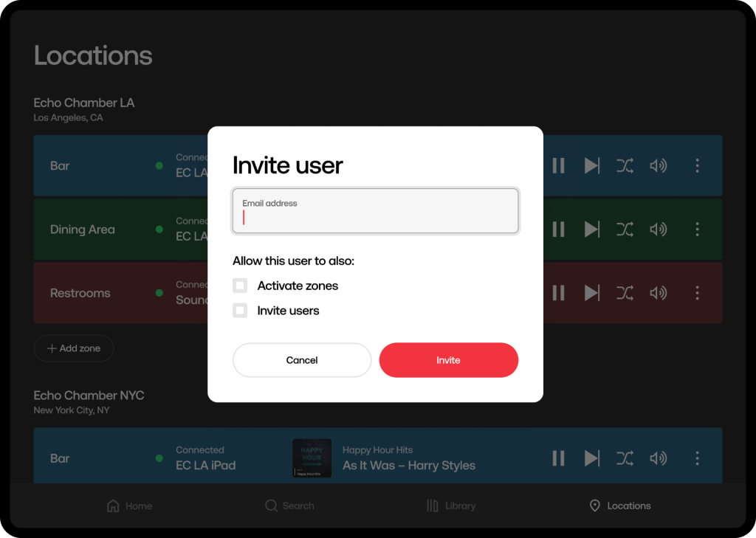
Task: Click the Invite button
Action: click(x=448, y=360)
